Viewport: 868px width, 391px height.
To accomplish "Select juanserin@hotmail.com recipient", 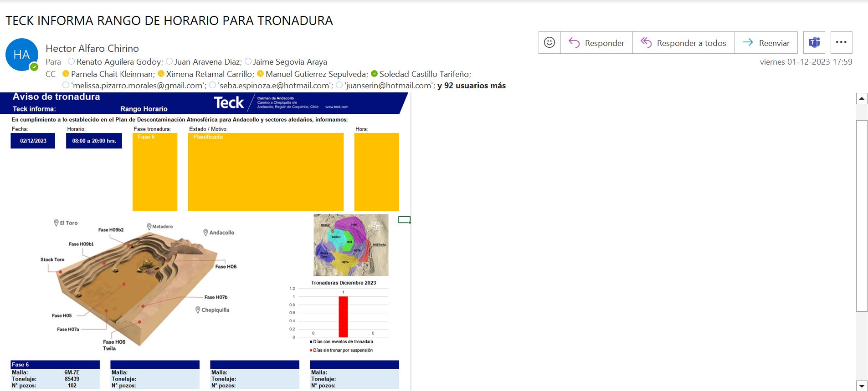I will 390,86.
